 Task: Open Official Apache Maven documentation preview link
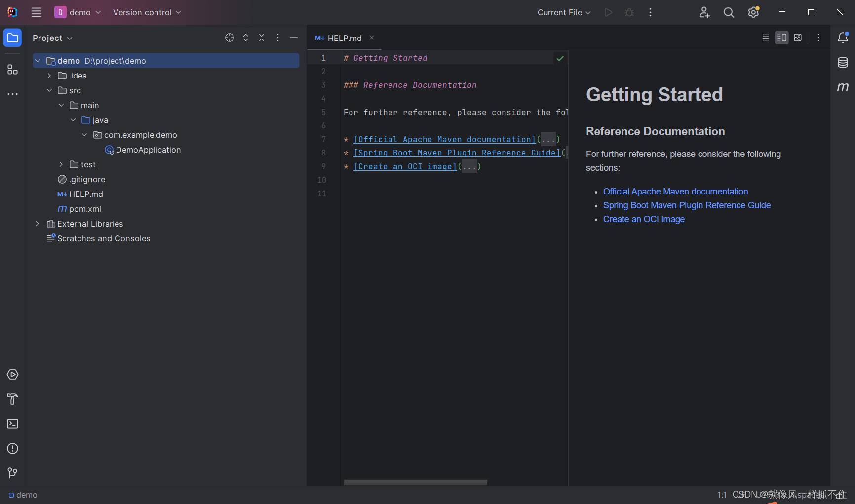coord(675,192)
